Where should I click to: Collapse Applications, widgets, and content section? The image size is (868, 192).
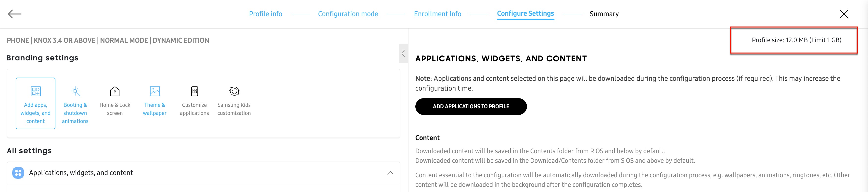point(390,173)
